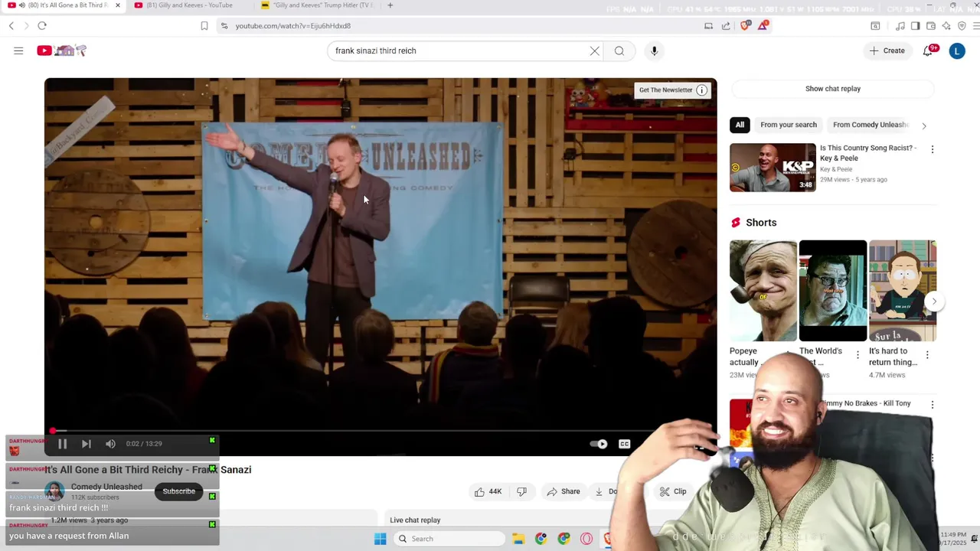Open the Brave wallet icon
Viewport: 980px width, 551px height.
pos(931,26)
